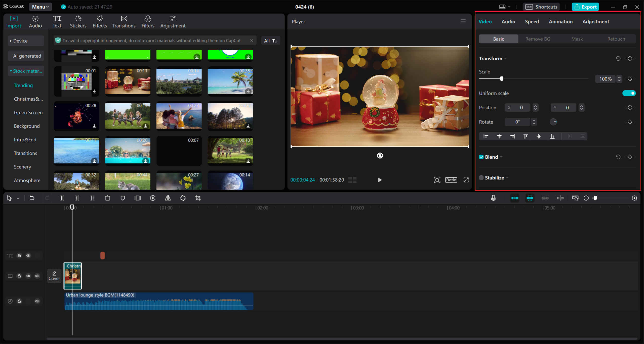Lock the text track
The height and width of the screenshot is (344, 644).
tap(19, 256)
